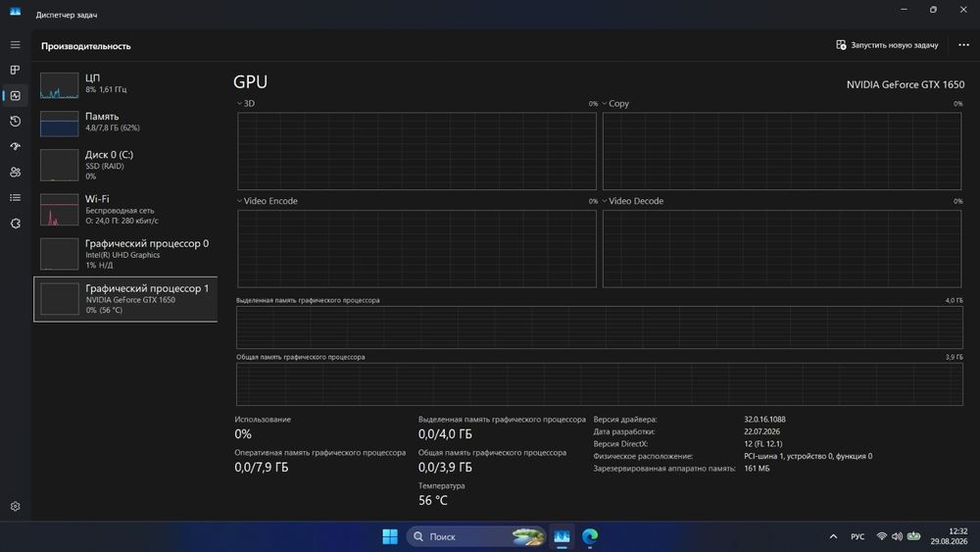Switch the РУС input language
Viewport: 980px width, 552px height.
(857, 537)
